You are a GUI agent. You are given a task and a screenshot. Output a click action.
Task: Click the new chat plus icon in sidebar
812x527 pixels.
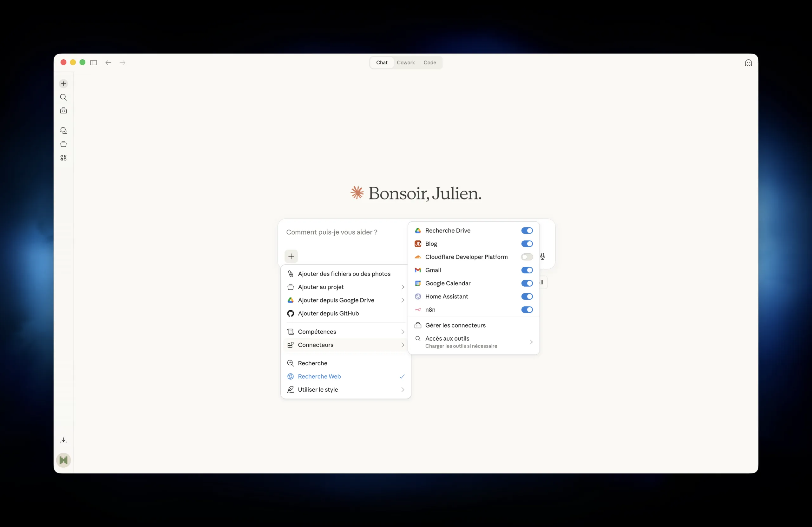[63, 84]
